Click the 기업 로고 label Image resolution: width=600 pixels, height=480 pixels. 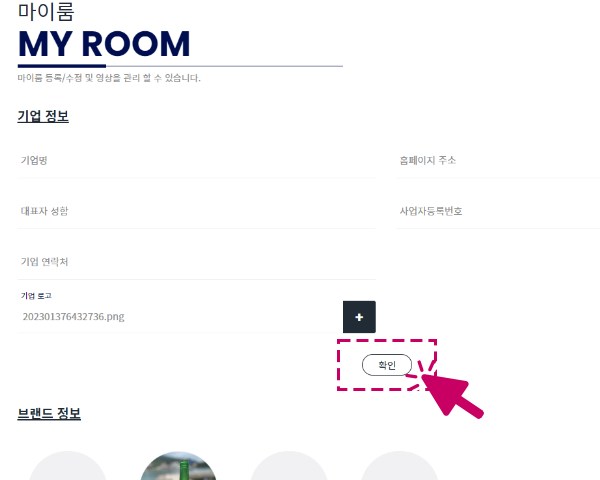click(x=36, y=296)
